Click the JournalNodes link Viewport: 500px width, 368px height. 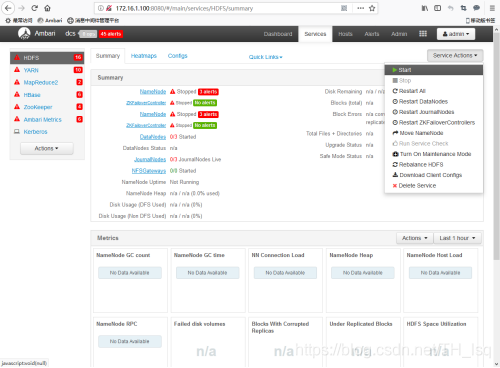coord(150,160)
